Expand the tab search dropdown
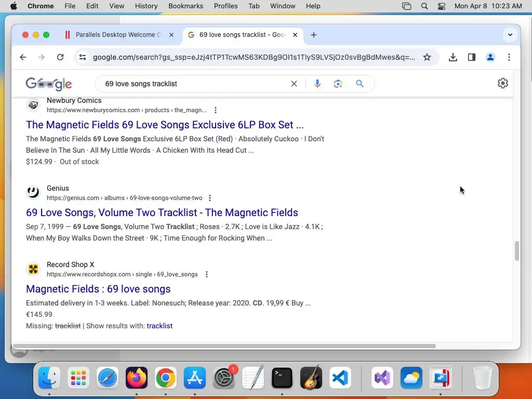The height and width of the screenshot is (399, 532). click(510, 35)
